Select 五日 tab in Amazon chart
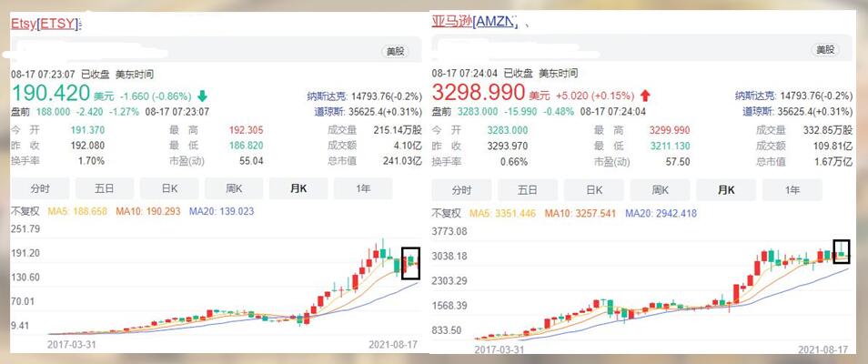Viewport: 868px width, 364px height. click(x=527, y=190)
